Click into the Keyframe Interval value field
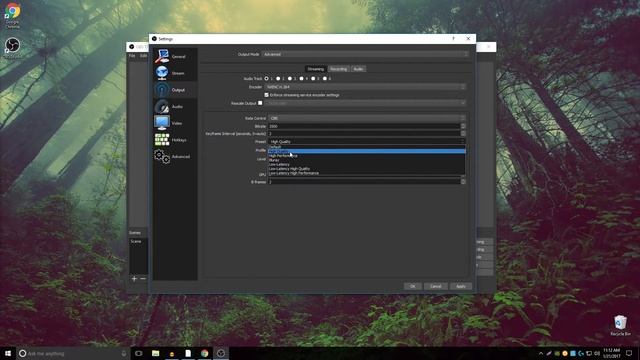The image size is (640, 360). click(364, 133)
